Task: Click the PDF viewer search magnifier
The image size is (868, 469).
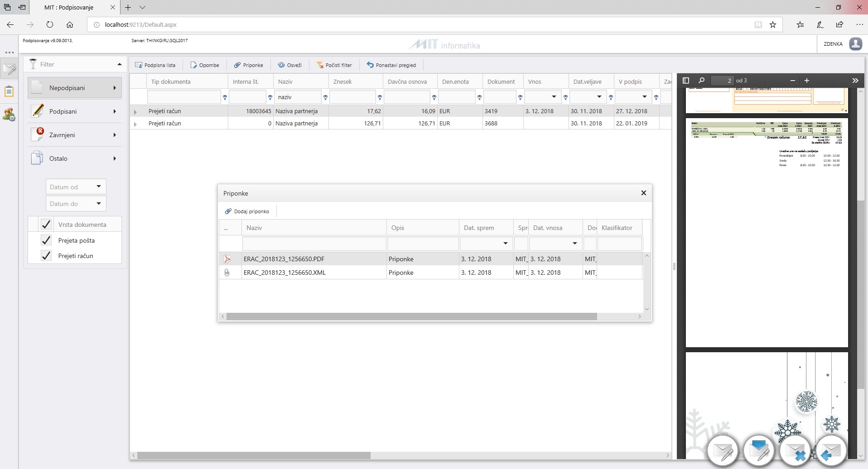Action: [701, 81]
